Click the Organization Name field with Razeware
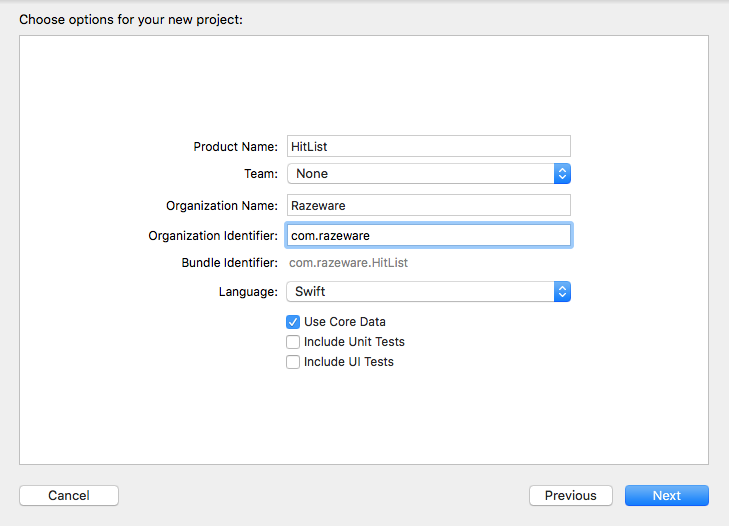The width and height of the screenshot is (729, 526). (428, 205)
